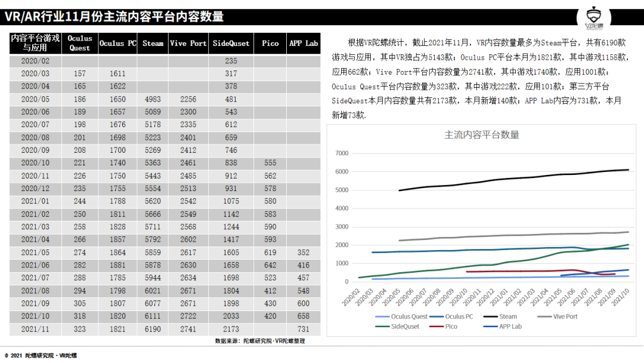Screen dimensions: 644x363
Task: Click the 1000 y-axis label
Action: (342, 263)
